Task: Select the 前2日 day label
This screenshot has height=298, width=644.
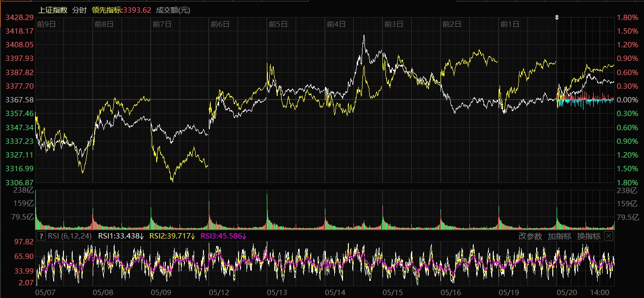Action: pyautogui.click(x=452, y=23)
